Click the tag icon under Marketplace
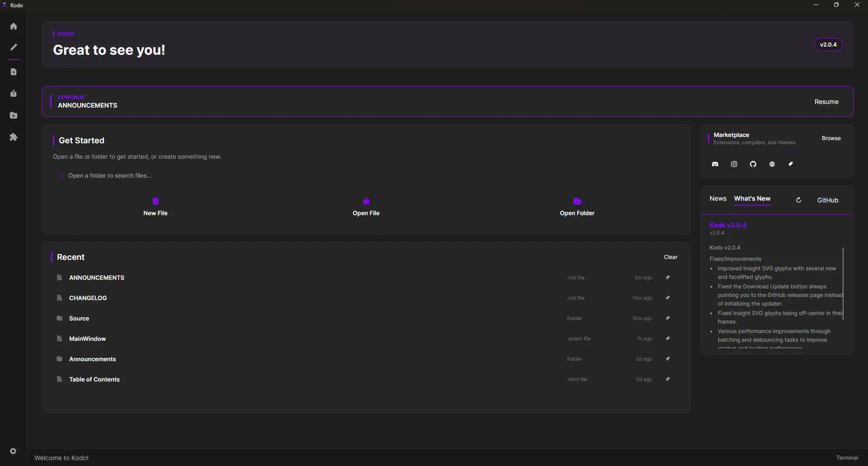 (791, 164)
